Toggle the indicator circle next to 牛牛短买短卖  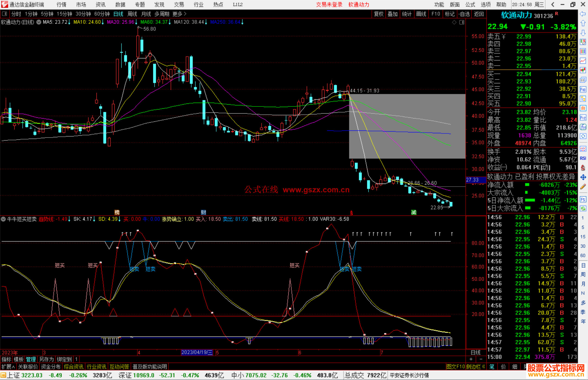(4, 219)
